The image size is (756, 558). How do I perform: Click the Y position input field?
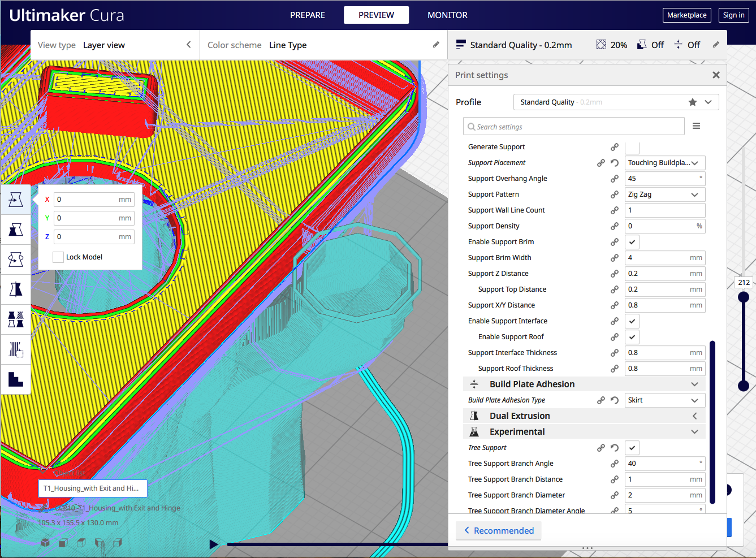click(x=94, y=218)
